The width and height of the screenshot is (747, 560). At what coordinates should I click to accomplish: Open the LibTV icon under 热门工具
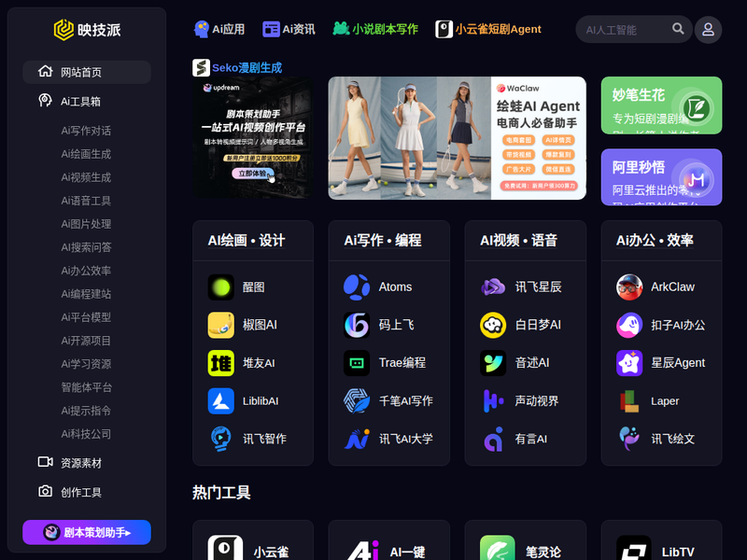click(634, 548)
